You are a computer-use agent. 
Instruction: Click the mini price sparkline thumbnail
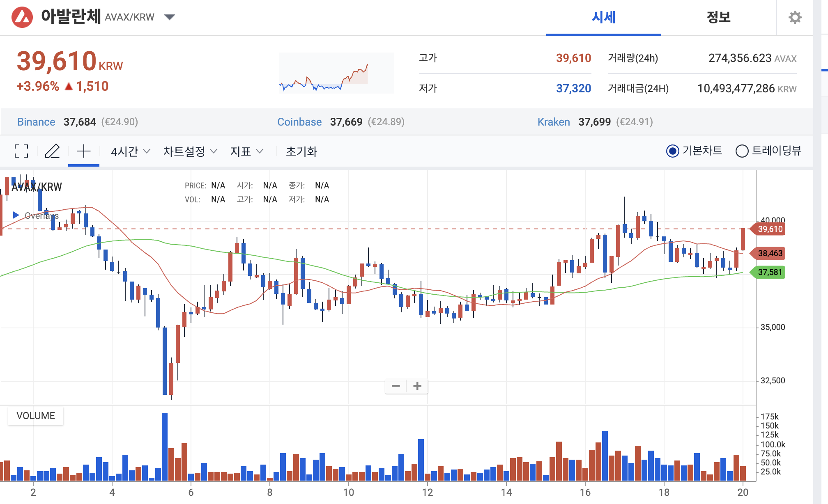[336, 73]
